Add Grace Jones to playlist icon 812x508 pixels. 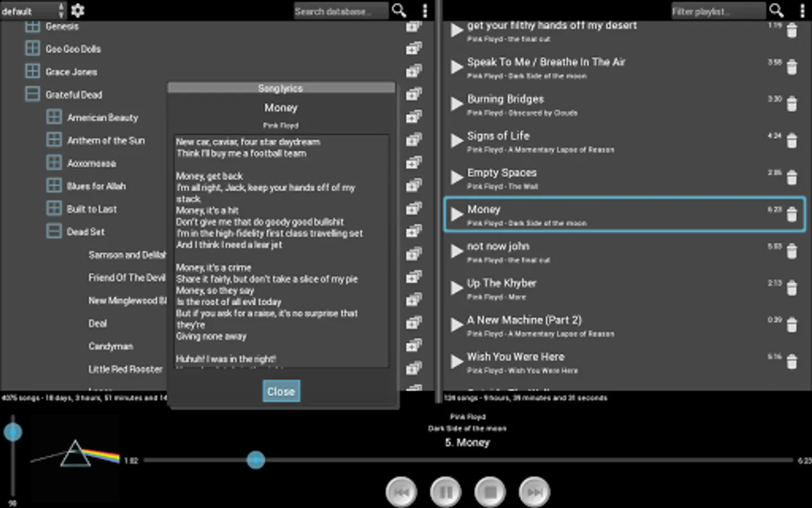(414, 71)
